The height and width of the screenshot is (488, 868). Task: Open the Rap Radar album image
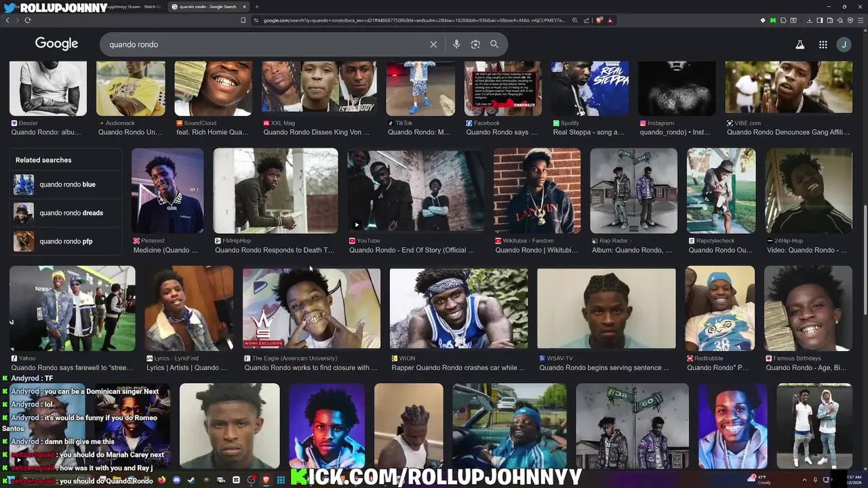(633, 191)
